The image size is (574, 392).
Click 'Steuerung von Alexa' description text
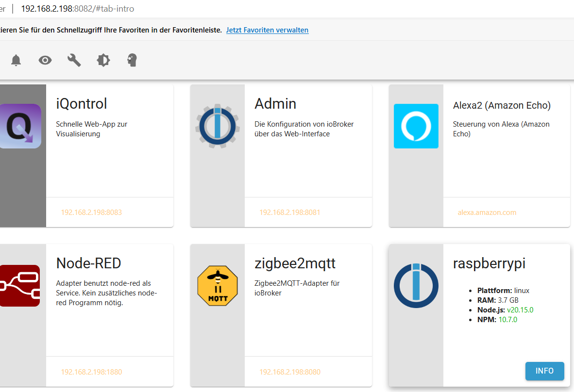501,129
